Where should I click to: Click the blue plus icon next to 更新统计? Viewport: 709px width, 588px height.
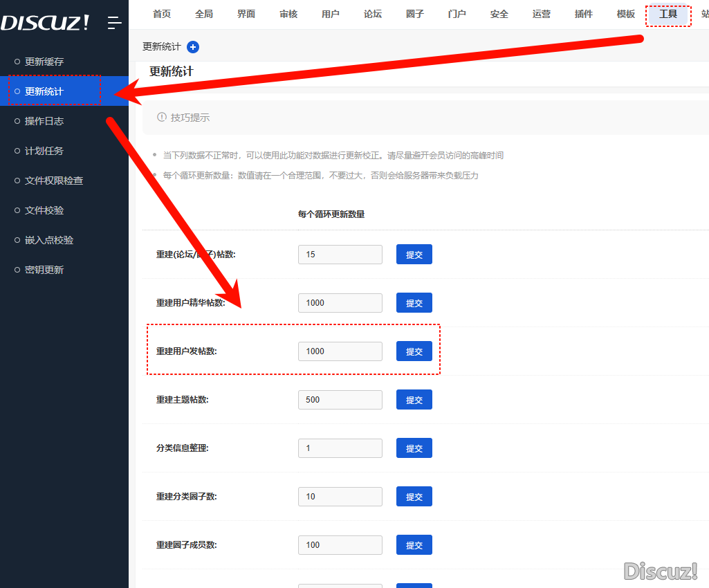click(193, 47)
